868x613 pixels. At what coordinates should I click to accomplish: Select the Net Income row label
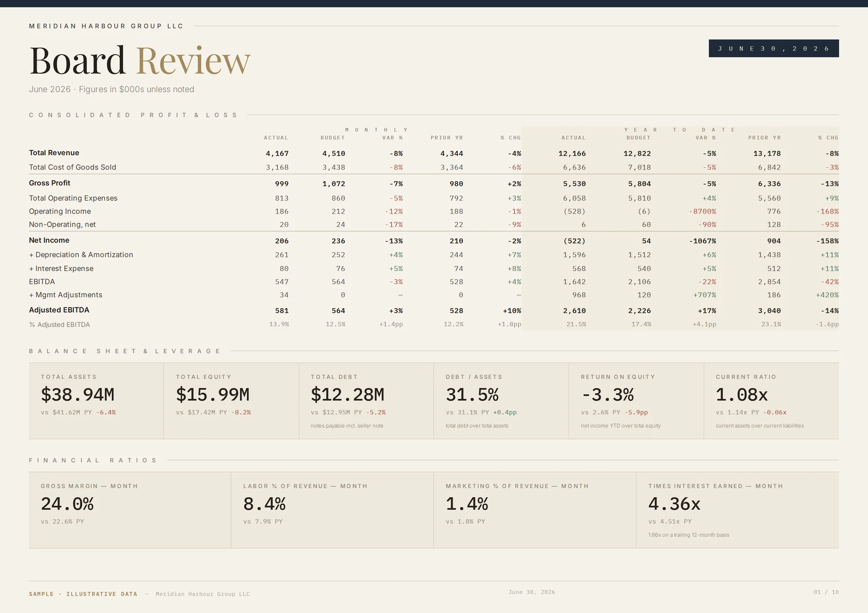click(x=49, y=240)
